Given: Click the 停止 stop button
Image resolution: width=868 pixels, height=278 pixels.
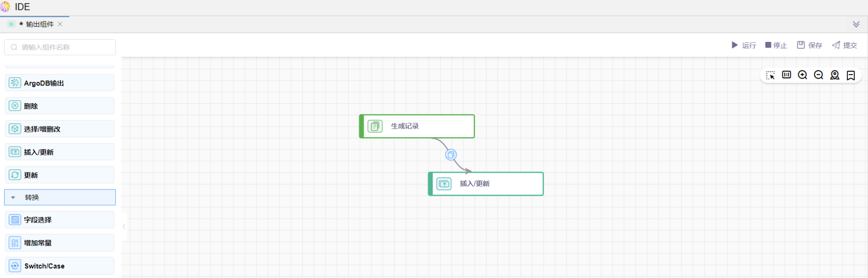Looking at the screenshot, I should pyautogui.click(x=776, y=45).
